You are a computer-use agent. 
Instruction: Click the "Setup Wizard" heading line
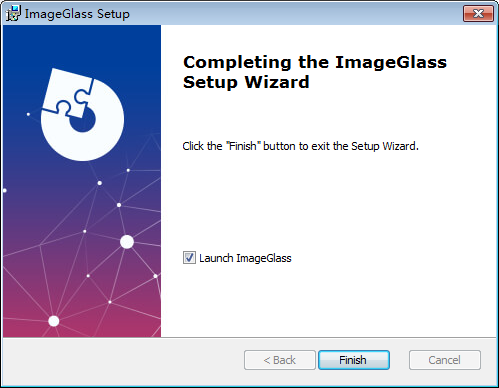pos(246,82)
